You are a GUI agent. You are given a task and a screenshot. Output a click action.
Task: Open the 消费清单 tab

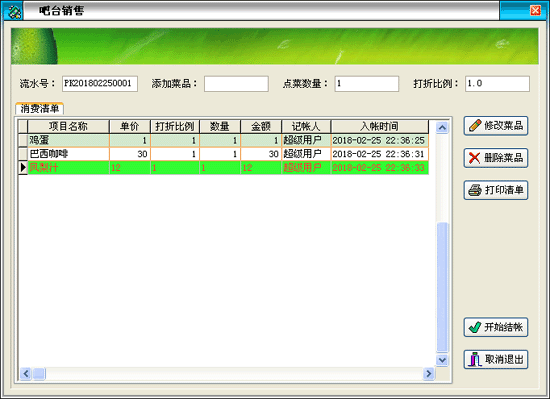tap(40, 109)
